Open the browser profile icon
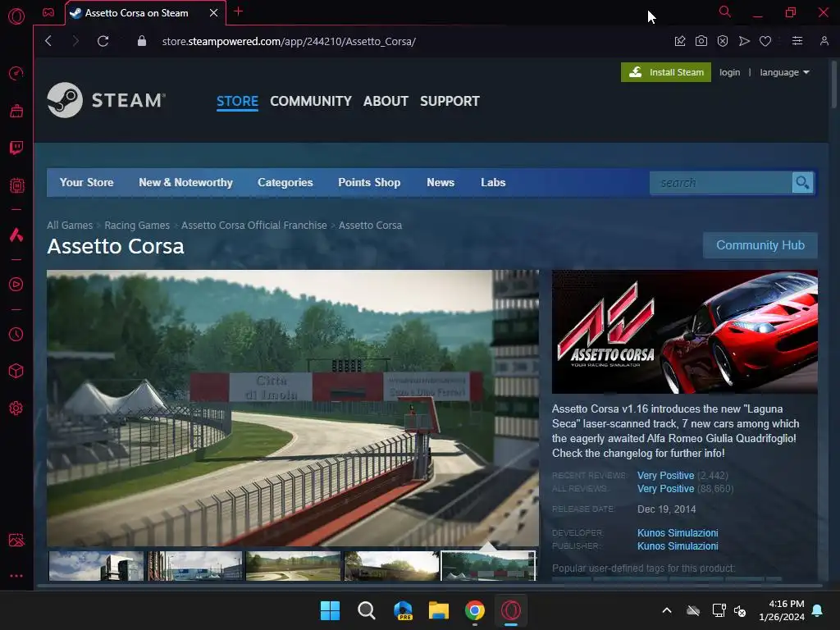840x630 pixels. [x=824, y=41]
